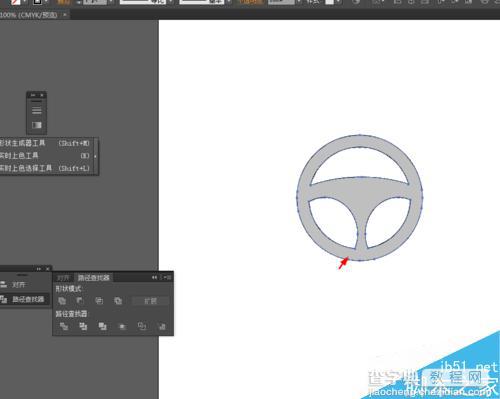Click the Crop pathfinder icon
This screenshot has width=500, height=399.
point(122,327)
